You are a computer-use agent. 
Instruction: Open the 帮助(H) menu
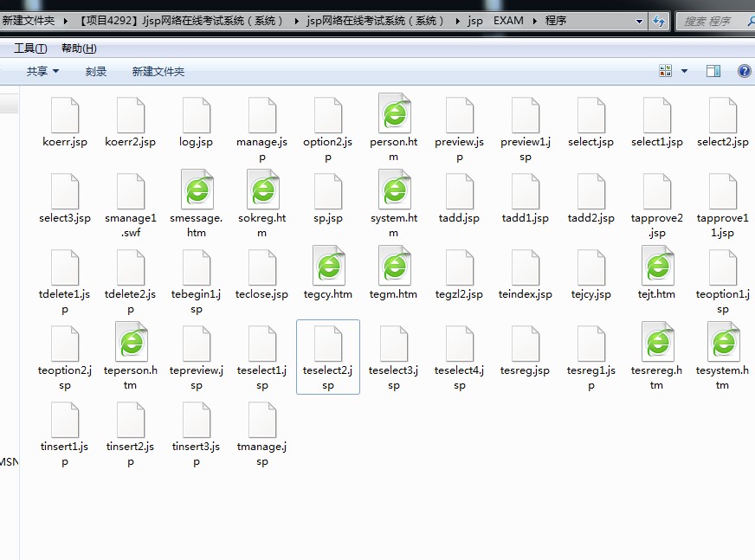pyautogui.click(x=79, y=48)
